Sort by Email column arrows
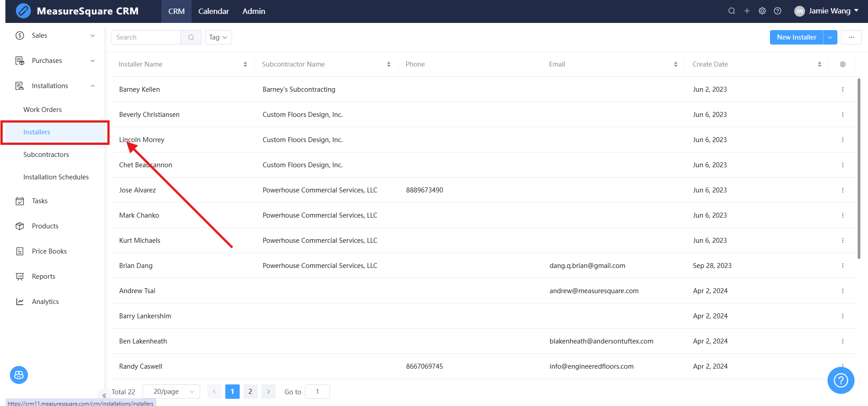The height and width of the screenshot is (406, 868). pos(676,64)
